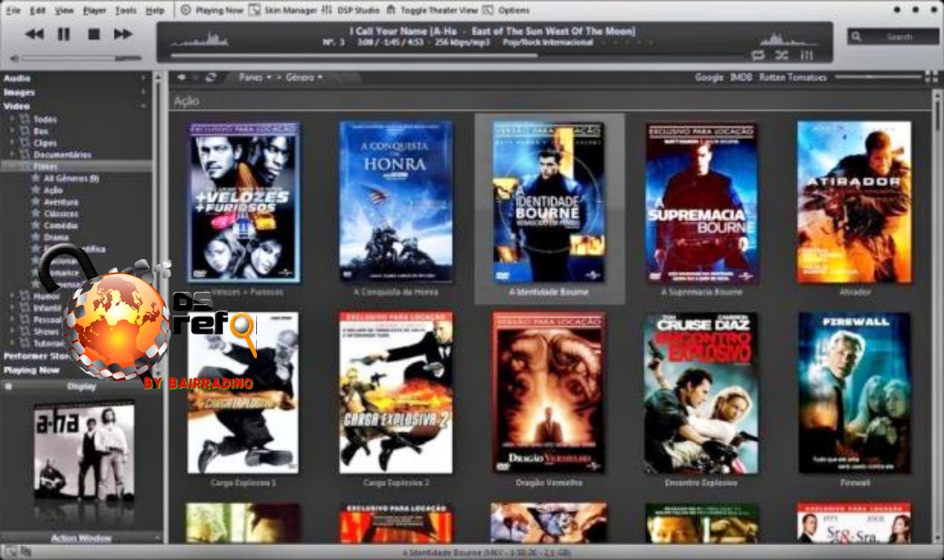Stop playback with the square button
This screenshot has height=560, width=944.
(94, 34)
